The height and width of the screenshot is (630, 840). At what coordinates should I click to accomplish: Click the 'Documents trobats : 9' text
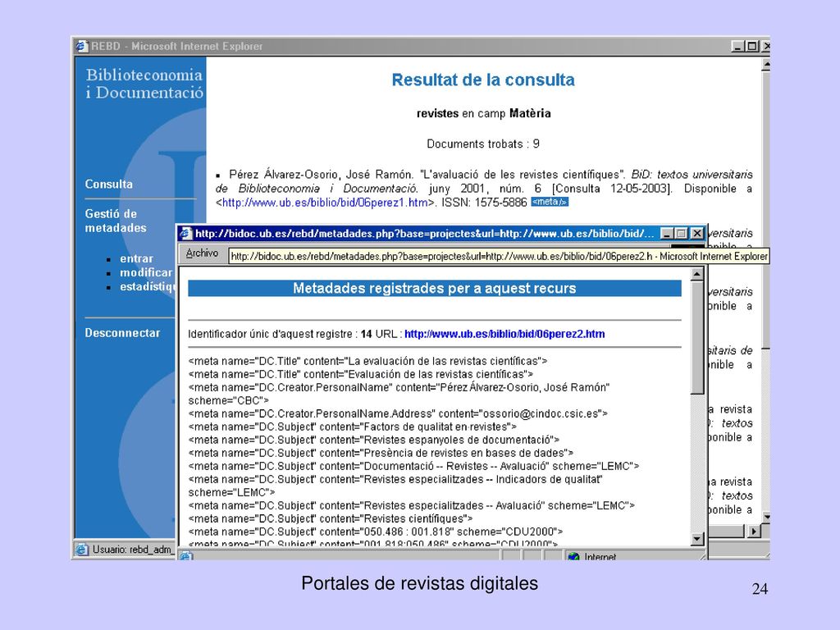(483, 144)
